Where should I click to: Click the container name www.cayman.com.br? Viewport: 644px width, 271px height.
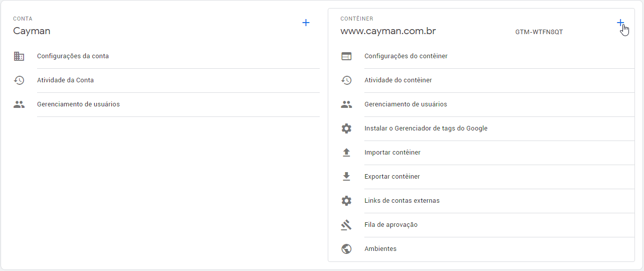pyautogui.click(x=388, y=31)
